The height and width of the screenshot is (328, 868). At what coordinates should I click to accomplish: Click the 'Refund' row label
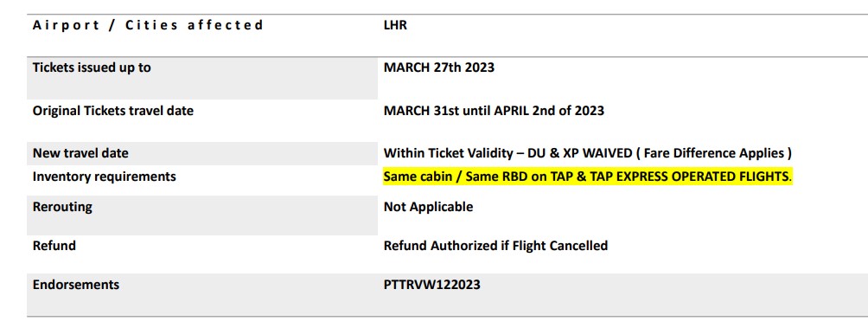point(54,246)
